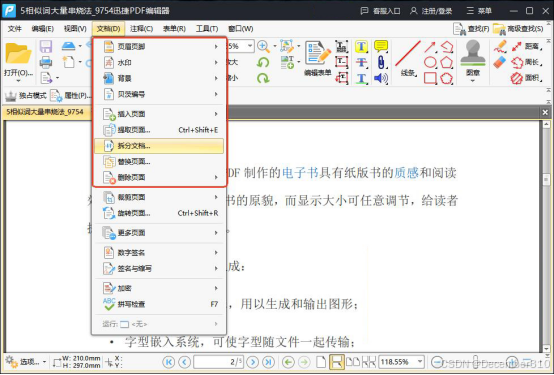The height and width of the screenshot is (375, 554).
Task: Open the 菜单 hamburger menu button
Action: click(479, 11)
